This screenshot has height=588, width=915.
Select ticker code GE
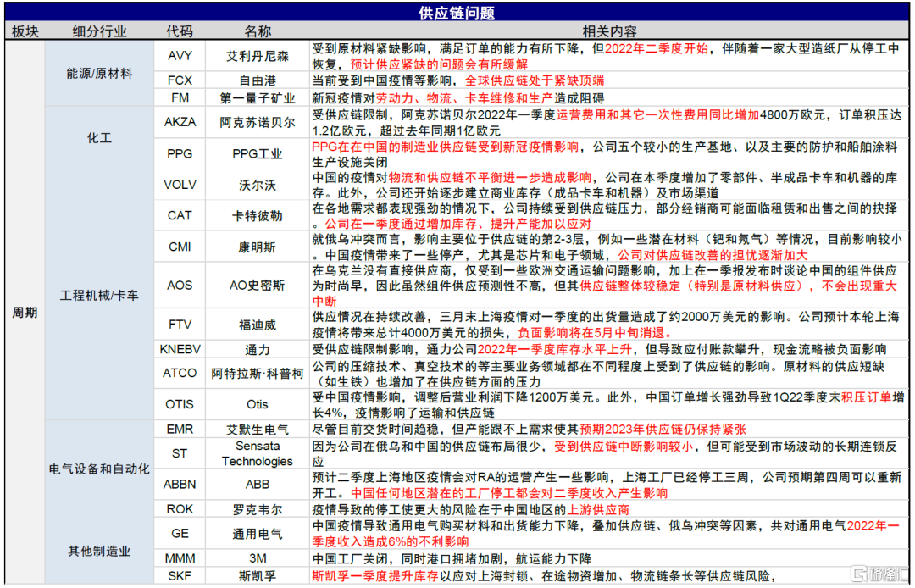[180, 534]
